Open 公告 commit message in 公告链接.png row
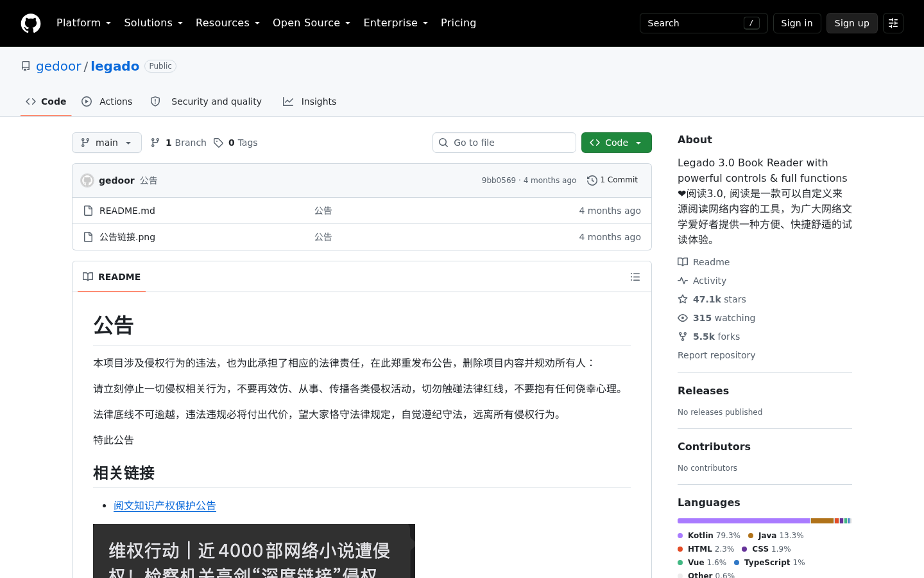 (x=323, y=237)
